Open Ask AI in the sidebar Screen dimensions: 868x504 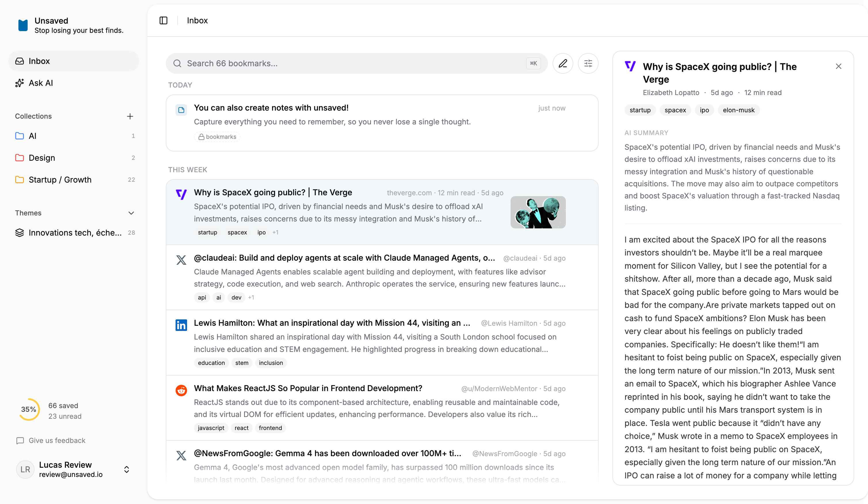click(x=74, y=83)
